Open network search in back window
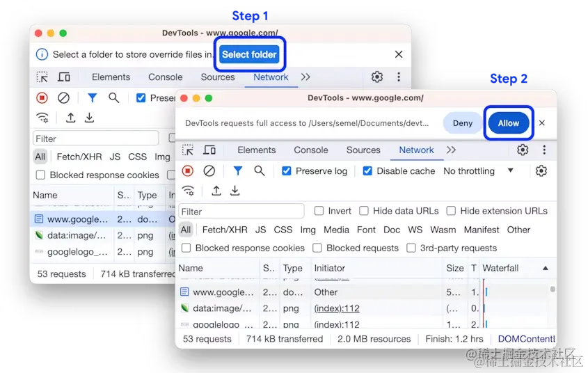The image size is (588, 373). coord(114,98)
